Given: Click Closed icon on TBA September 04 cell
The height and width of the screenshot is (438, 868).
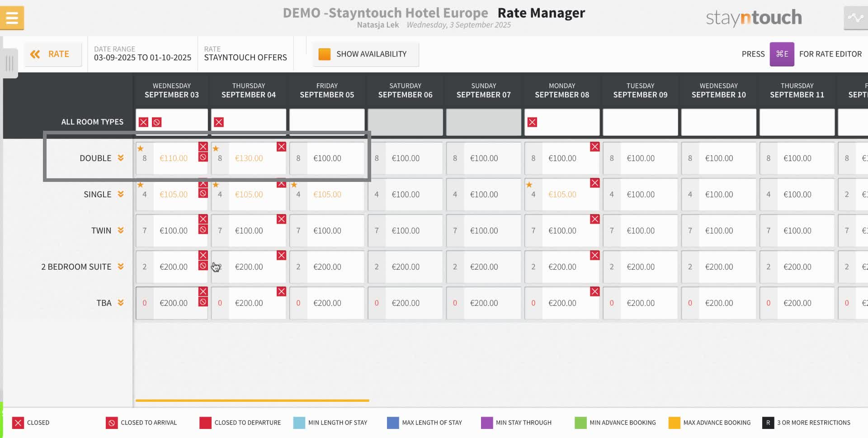Looking at the screenshot, I should pos(281,291).
